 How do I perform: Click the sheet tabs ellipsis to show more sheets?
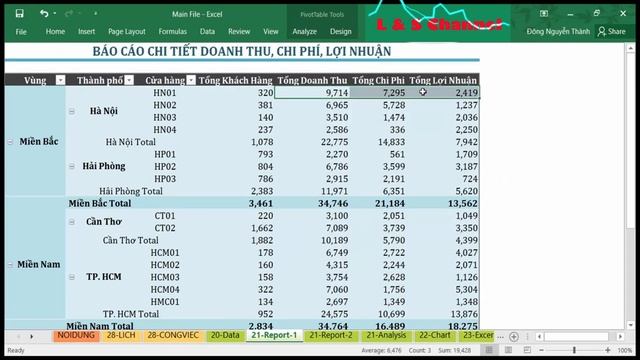[x=500, y=337]
